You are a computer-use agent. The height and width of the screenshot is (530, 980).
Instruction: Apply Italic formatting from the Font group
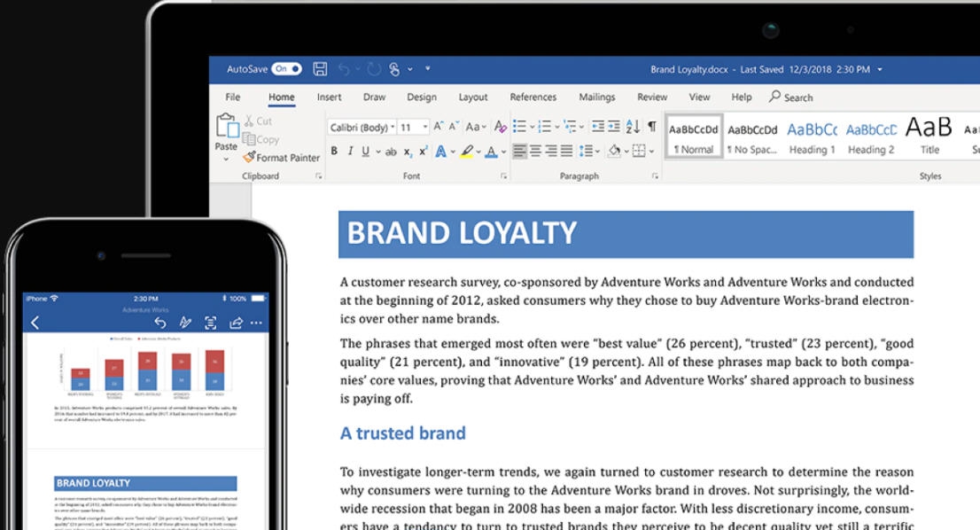[x=348, y=151]
